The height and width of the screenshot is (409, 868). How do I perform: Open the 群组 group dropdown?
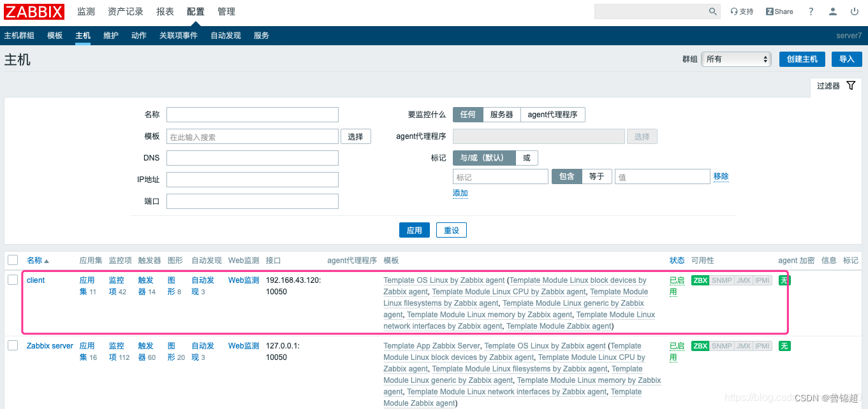coord(737,59)
